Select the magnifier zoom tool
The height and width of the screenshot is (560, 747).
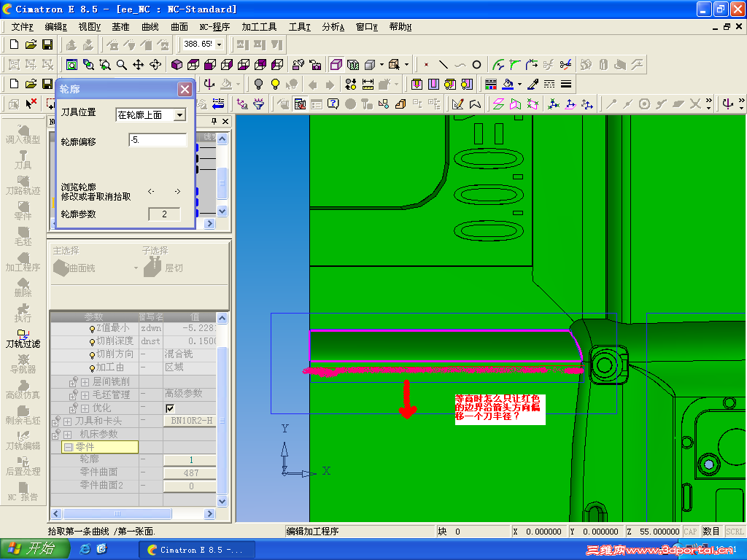coord(122,64)
